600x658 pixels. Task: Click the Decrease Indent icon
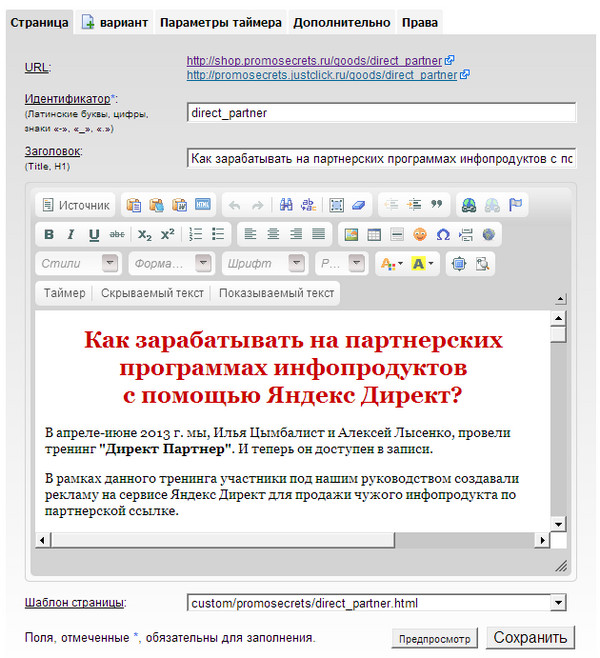(x=391, y=205)
